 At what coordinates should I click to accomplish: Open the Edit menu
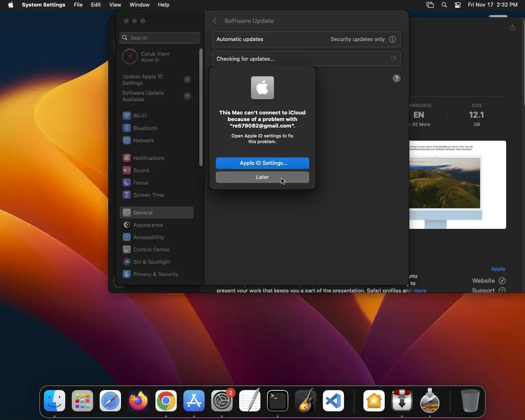pyautogui.click(x=96, y=5)
